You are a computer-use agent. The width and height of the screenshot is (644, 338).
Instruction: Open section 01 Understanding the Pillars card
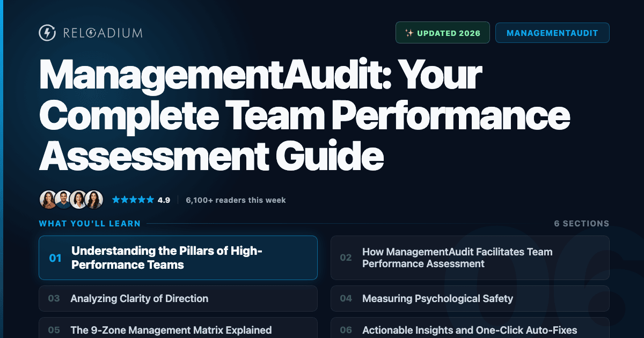tap(178, 258)
